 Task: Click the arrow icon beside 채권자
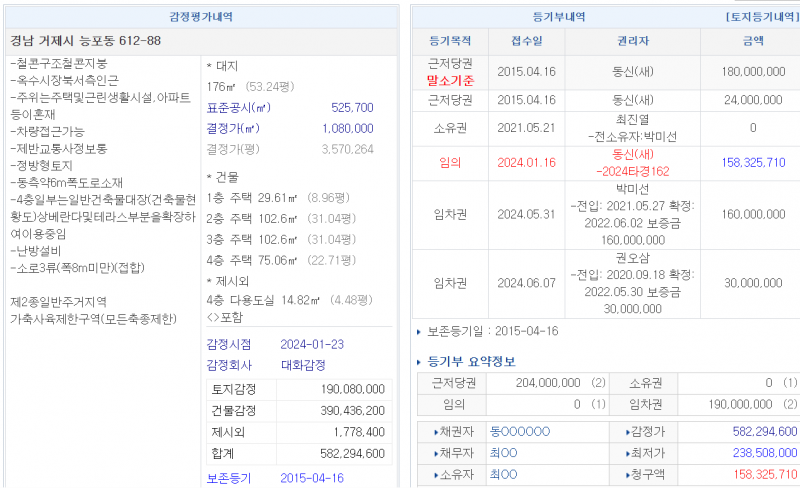point(436,432)
